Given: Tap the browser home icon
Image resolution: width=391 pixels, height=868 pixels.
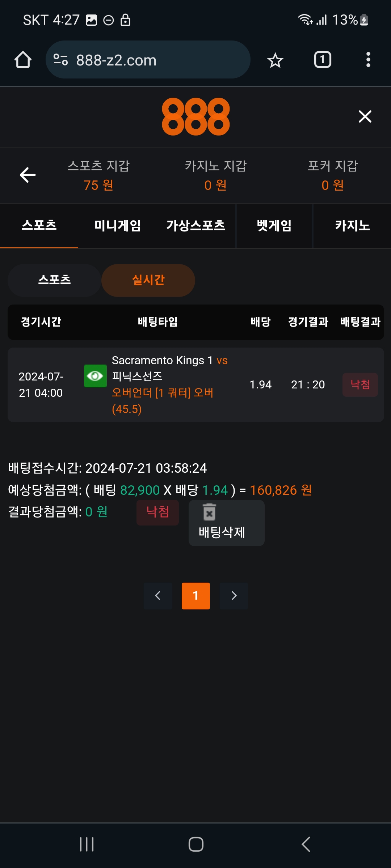Looking at the screenshot, I should tap(23, 60).
